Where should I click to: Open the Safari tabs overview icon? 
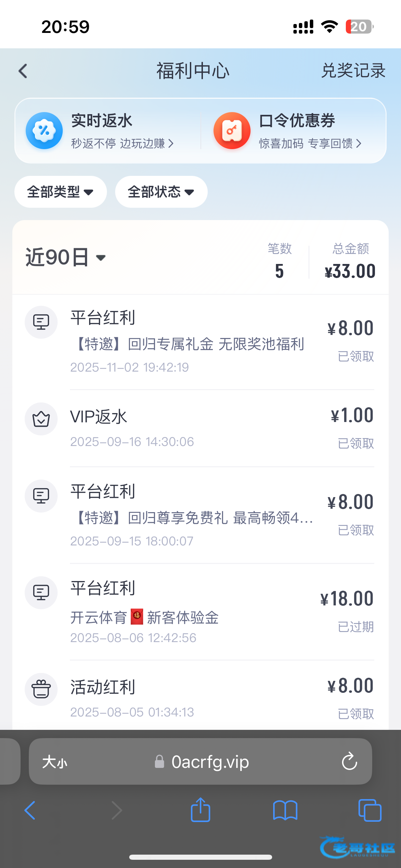click(x=369, y=810)
